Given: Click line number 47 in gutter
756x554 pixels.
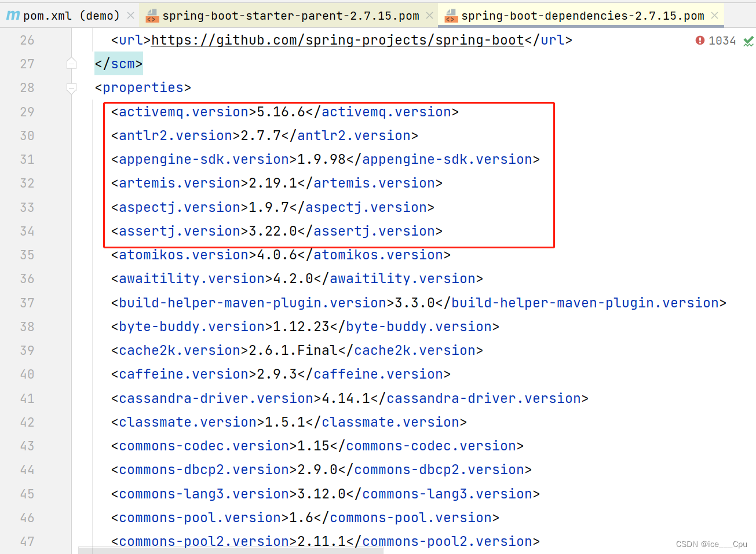Looking at the screenshot, I should 27,541.
